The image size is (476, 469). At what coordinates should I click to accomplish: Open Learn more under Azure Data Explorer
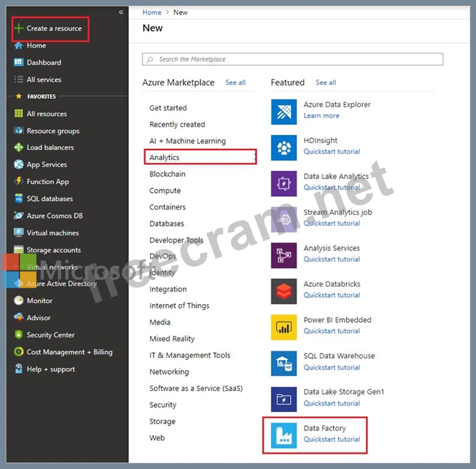click(321, 116)
